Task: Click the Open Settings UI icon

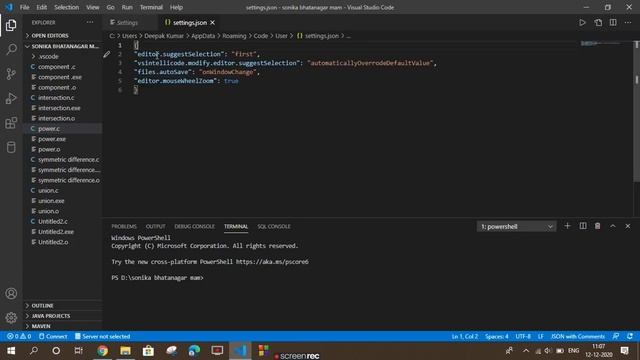Action: coord(598,22)
